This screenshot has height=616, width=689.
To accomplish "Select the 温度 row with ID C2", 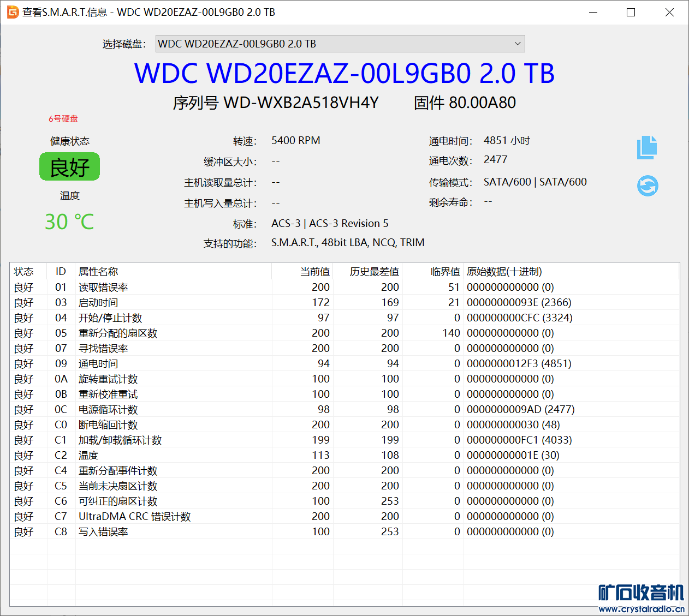I will point(344,455).
